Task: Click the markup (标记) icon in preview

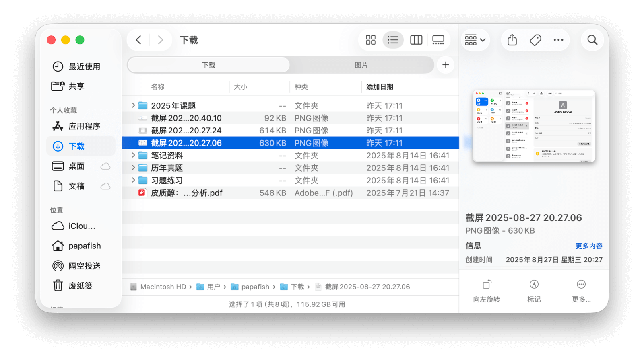Action: (x=534, y=285)
